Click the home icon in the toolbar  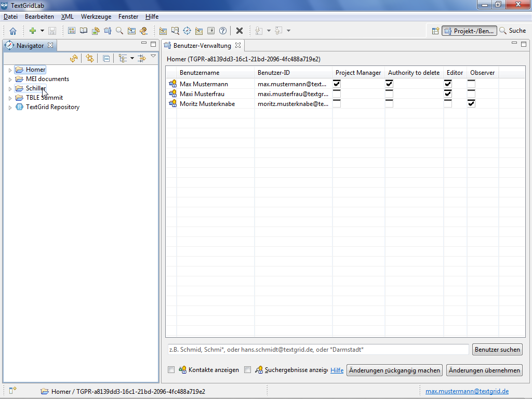pyautogui.click(x=13, y=31)
